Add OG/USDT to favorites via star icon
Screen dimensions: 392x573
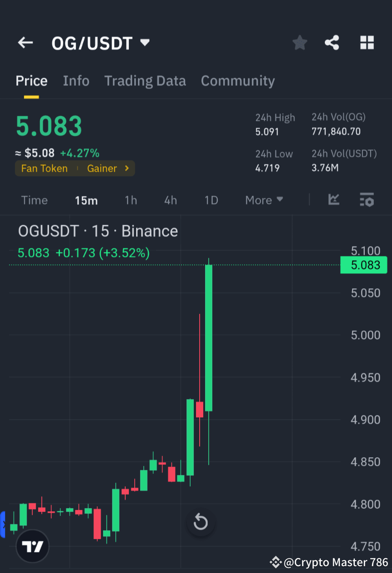[x=299, y=42]
